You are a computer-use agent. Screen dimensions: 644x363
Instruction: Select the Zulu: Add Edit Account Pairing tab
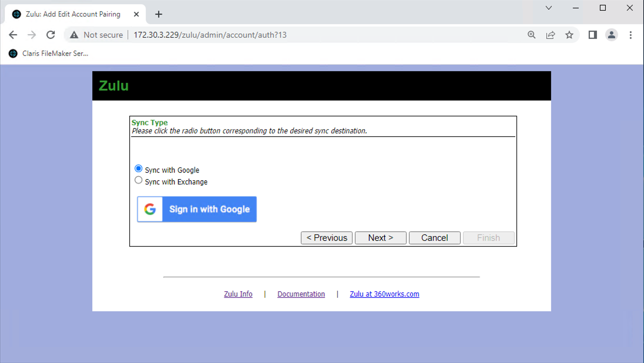(x=75, y=14)
